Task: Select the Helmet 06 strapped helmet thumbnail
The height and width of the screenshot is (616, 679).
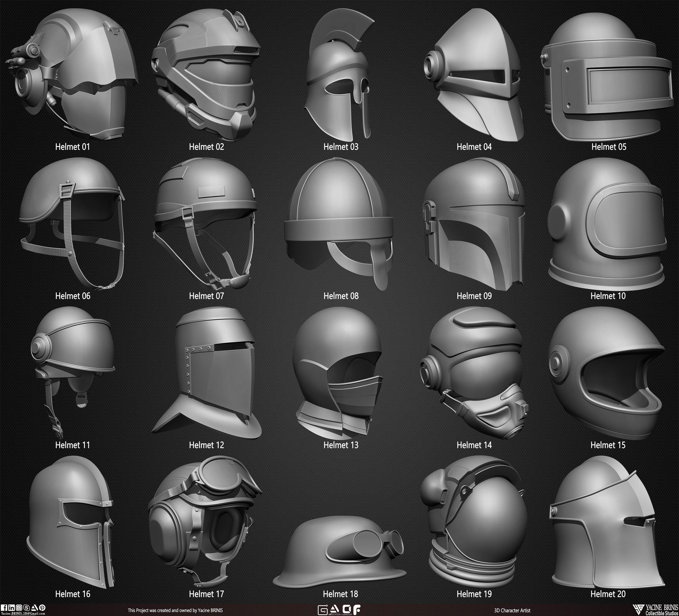Action: [x=72, y=224]
